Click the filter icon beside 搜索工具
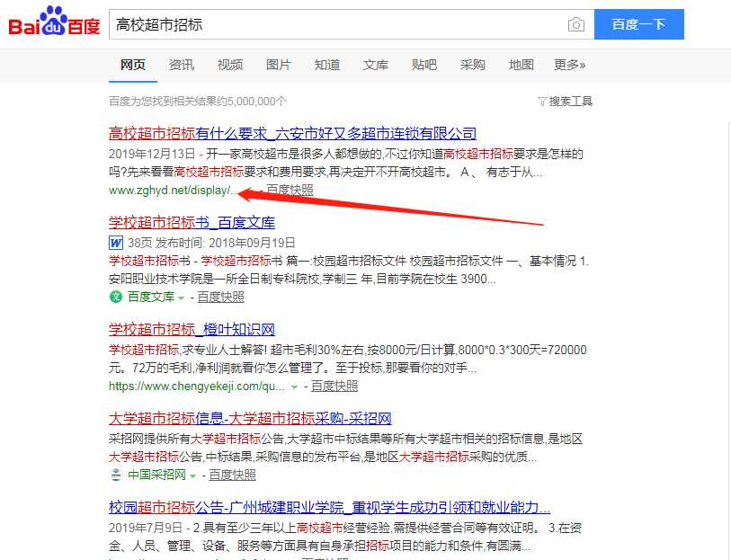This screenshot has width=731, height=560. (541, 102)
